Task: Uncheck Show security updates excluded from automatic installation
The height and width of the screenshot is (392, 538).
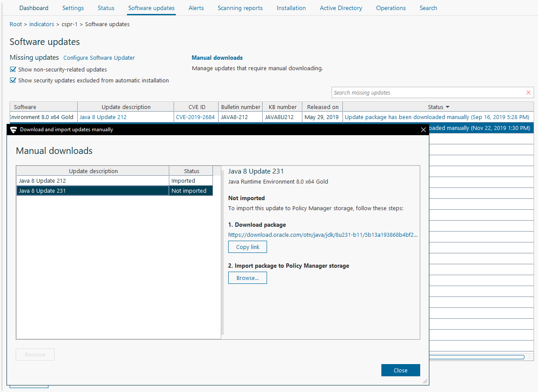Action: [13, 80]
